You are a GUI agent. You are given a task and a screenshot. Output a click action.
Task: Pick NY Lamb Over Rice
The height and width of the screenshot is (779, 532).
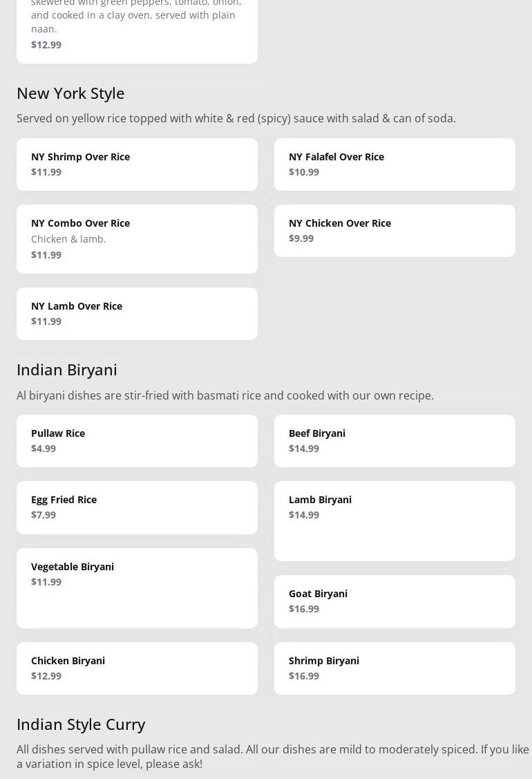pyautogui.click(x=137, y=313)
